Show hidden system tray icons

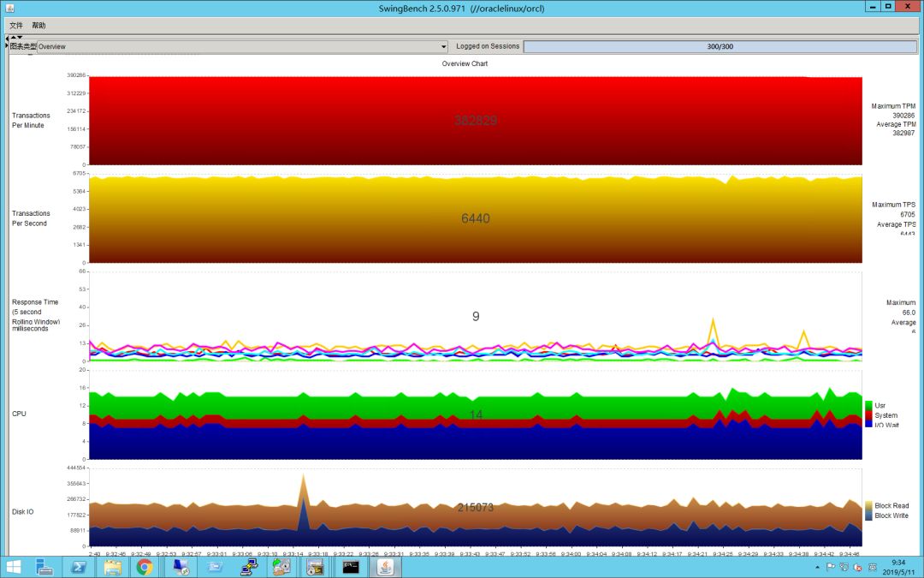[816, 567]
